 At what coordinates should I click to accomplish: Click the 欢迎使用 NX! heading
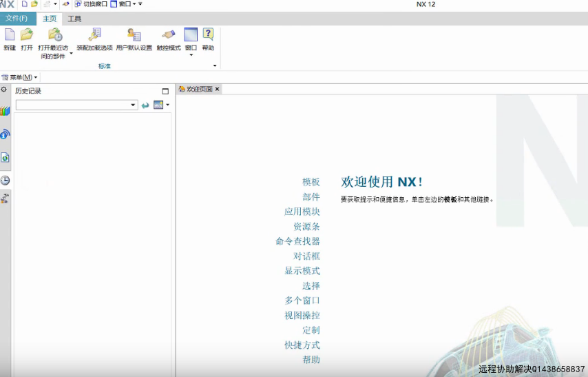[x=381, y=182]
